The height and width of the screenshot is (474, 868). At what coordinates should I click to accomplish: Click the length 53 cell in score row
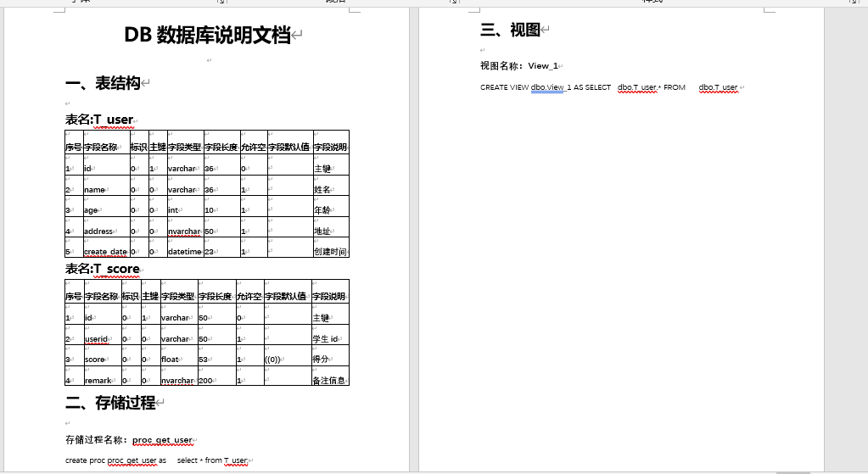click(216, 355)
